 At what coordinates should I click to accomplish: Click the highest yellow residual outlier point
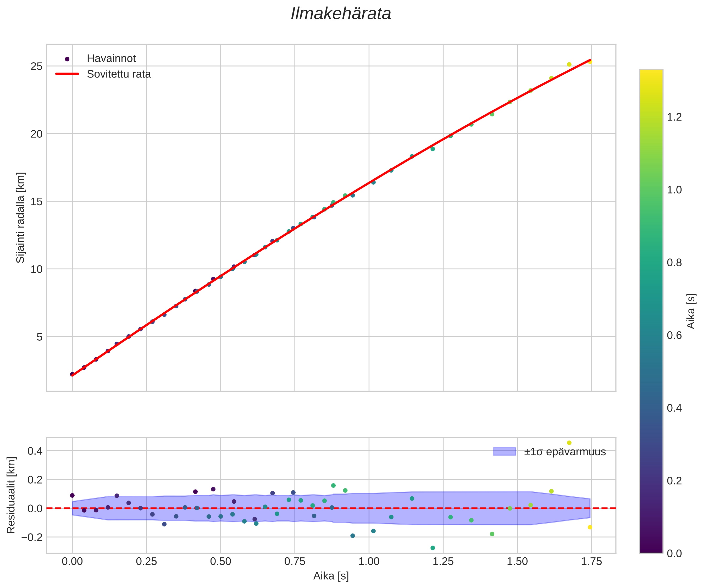pyautogui.click(x=569, y=443)
